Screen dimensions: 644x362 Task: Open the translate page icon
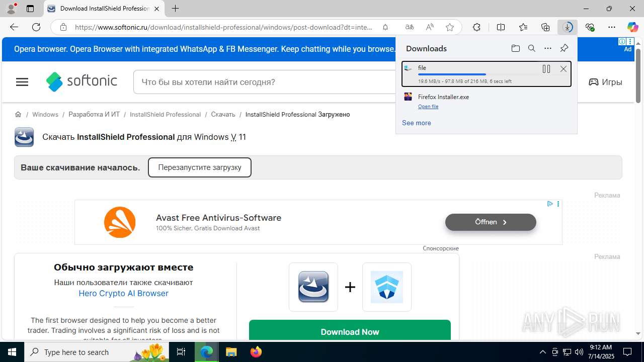point(410,27)
